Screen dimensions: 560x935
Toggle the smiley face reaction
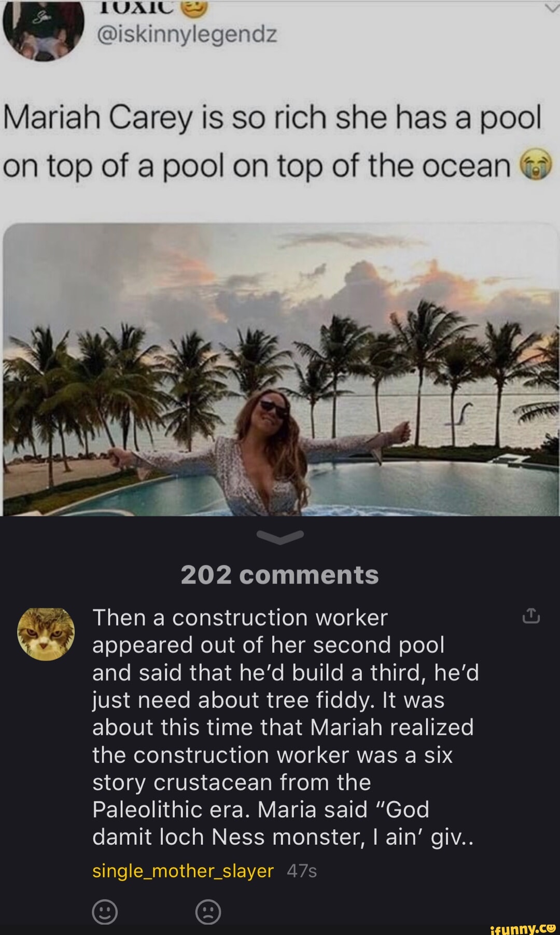[105, 912]
